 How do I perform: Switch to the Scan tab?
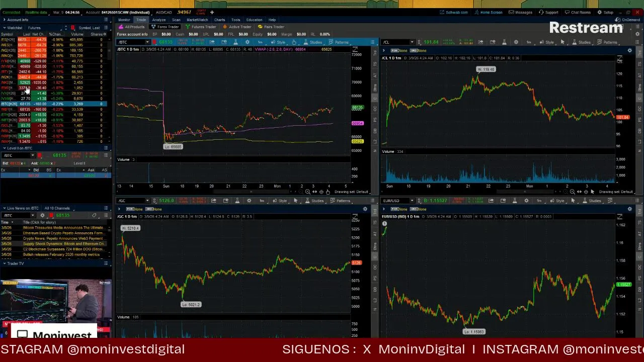[176, 20]
